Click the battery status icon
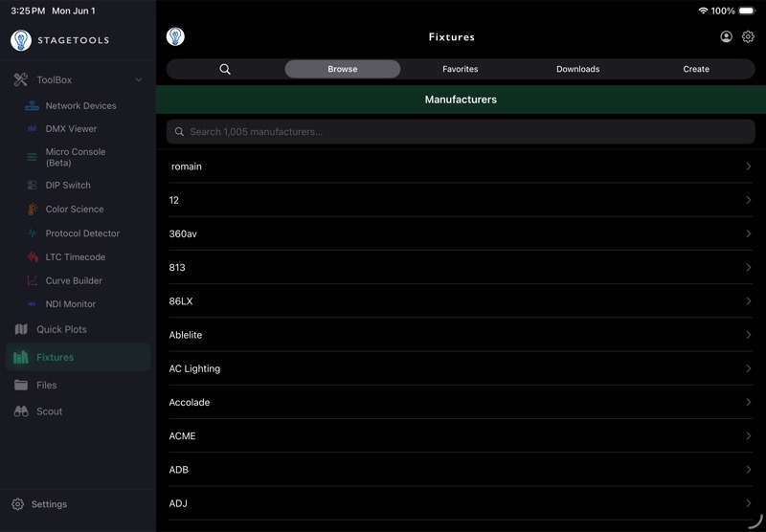 [748, 11]
